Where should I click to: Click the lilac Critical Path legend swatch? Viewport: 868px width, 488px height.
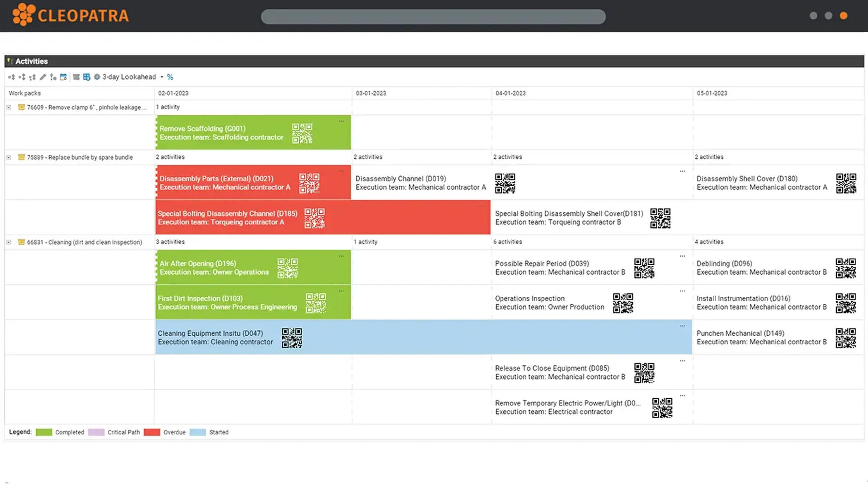[96, 432]
